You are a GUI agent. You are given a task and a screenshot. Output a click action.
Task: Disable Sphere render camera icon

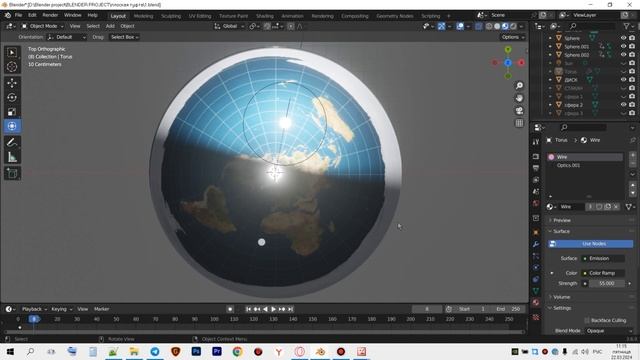click(632, 38)
